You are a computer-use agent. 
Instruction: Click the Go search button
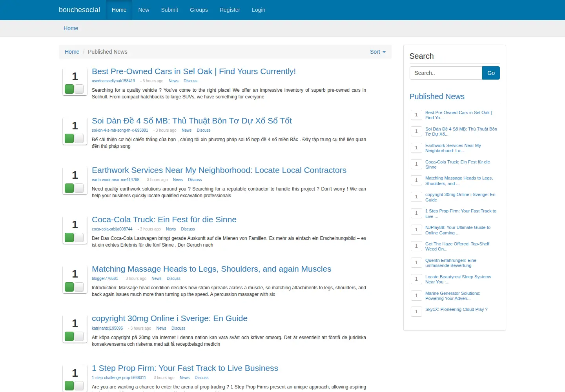click(x=491, y=73)
